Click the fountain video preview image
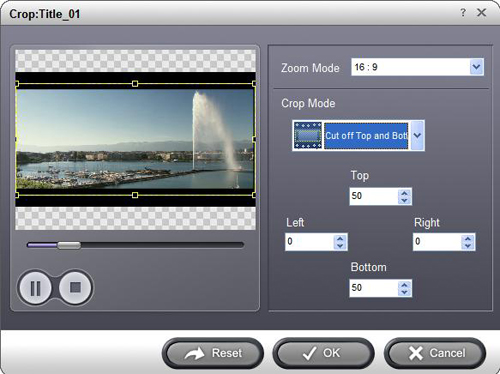This screenshot has height=374, width=500. 135,139
